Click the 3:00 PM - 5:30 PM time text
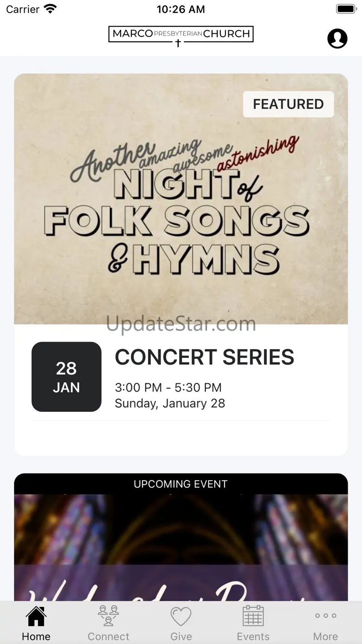Viewport: 362px width, 644px height. coord(168,387)
